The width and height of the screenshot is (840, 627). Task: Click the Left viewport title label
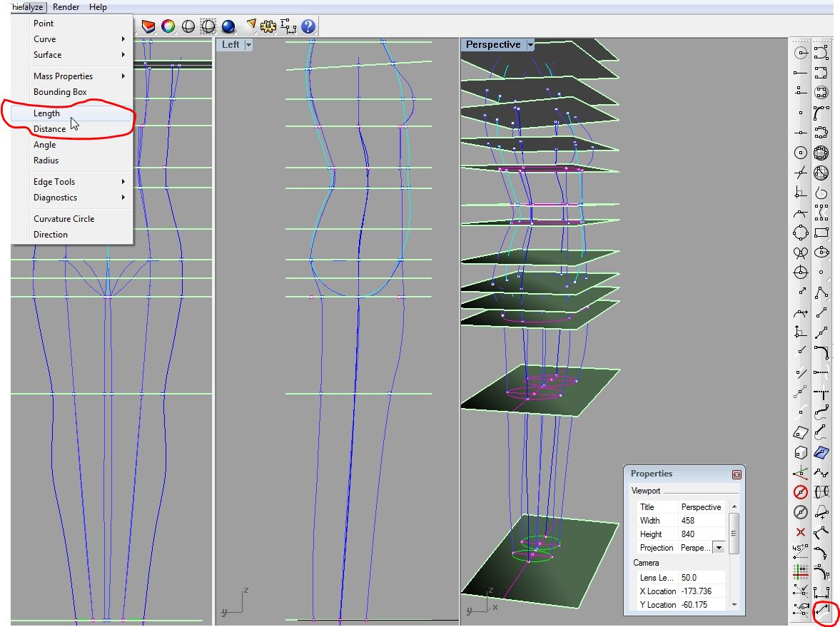click(x=231, y=45)
